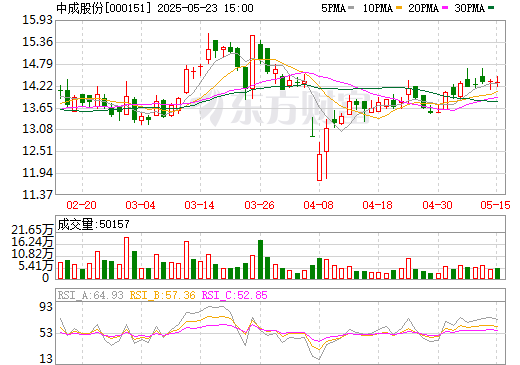Click the 02-20 date label
This screenshot has width=520, height=365.
[81, 205]
